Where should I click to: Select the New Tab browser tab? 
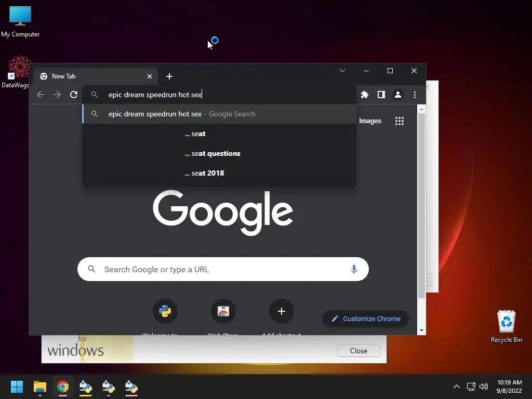click(x=95, y=76)
